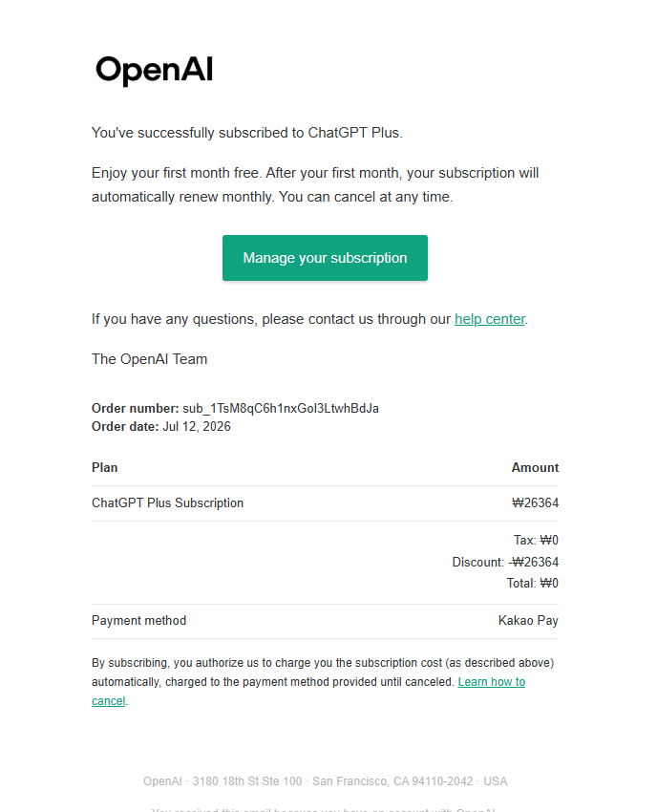Click the successfully subscribed to ChatGPT Plus sentence
The height and width of the screenshot is (812, 657).
click(x=247, y=133)
